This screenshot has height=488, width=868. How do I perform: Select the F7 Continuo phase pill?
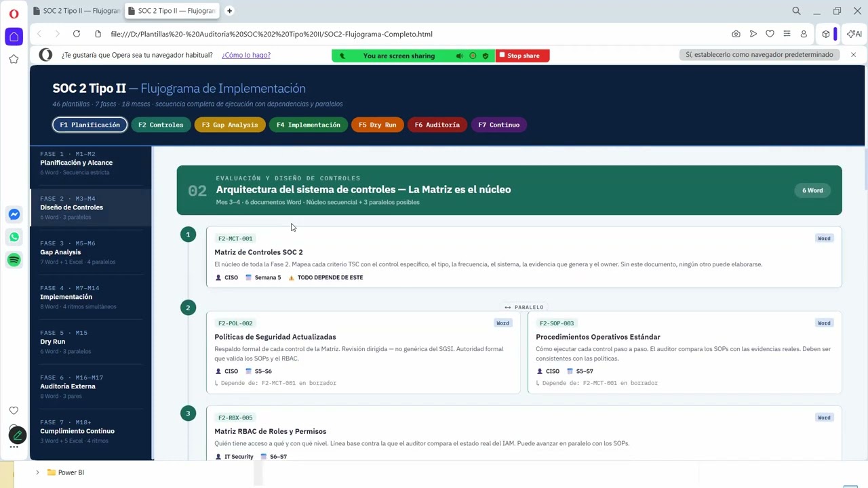point(499,125)
